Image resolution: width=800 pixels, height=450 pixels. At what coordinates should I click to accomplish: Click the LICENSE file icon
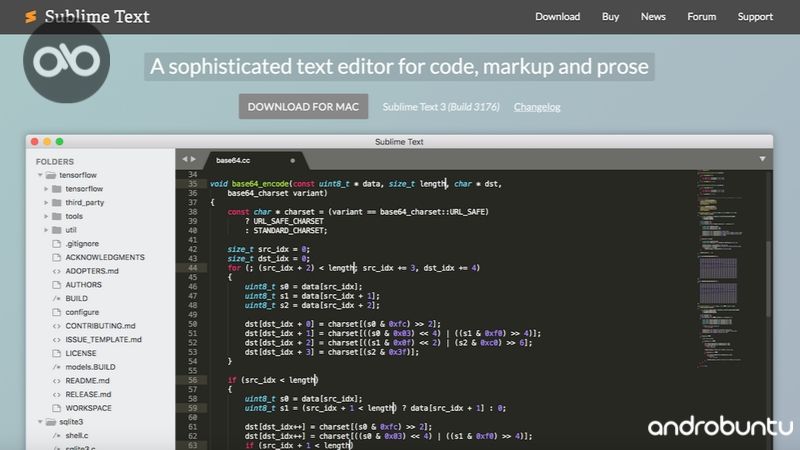click(x=57, y=353)
